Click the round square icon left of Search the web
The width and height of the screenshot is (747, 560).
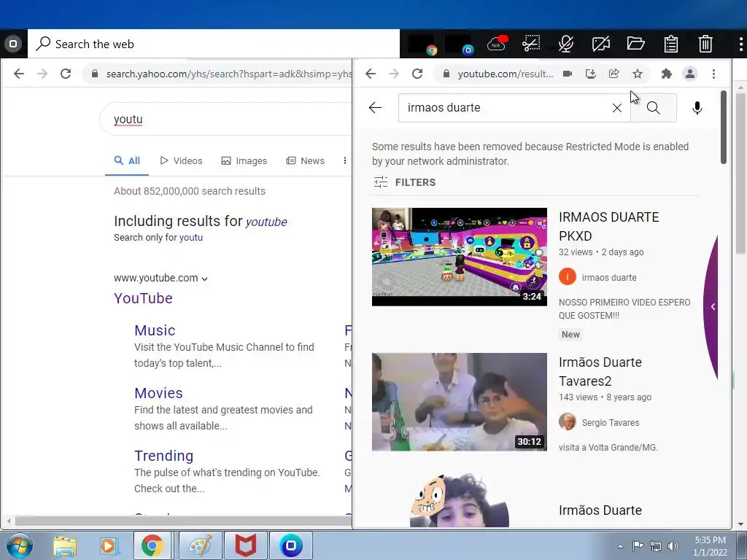pos(13,44)
